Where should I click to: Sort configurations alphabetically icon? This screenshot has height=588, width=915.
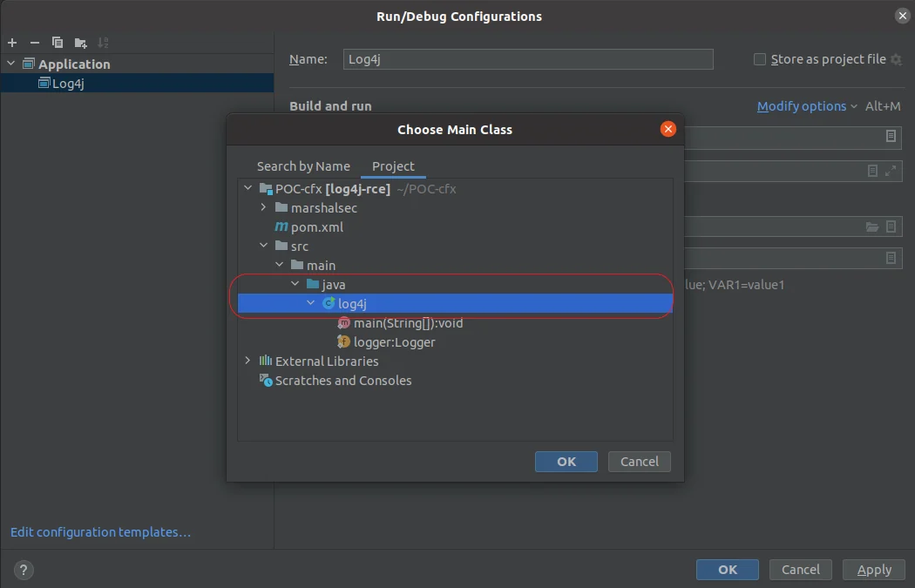[x=103, y=43]
